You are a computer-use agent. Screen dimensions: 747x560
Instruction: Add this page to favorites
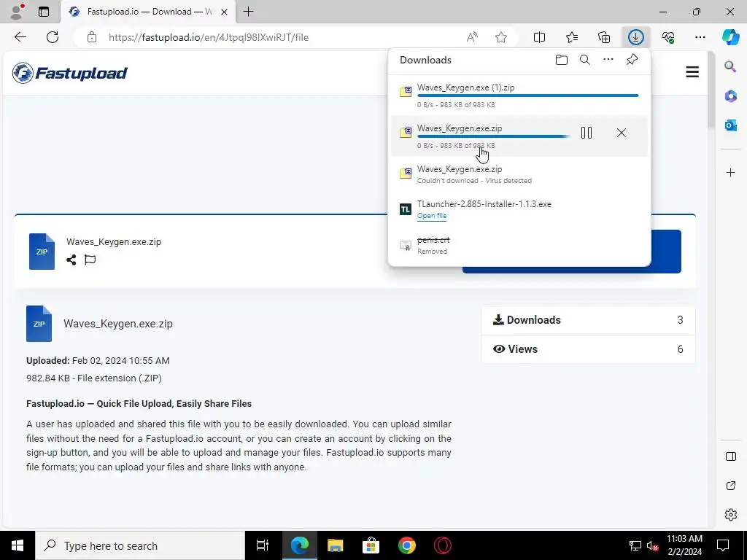(500, 37)
